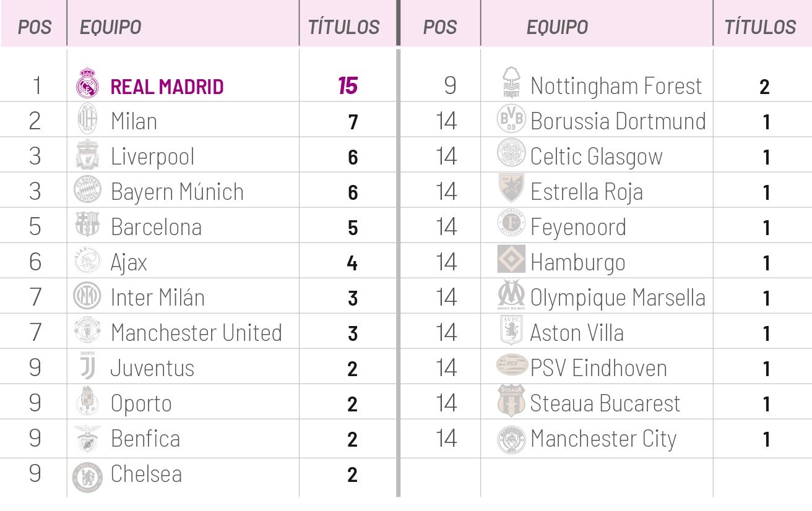Click the Bayern Múnich logo

pos(87,191)
